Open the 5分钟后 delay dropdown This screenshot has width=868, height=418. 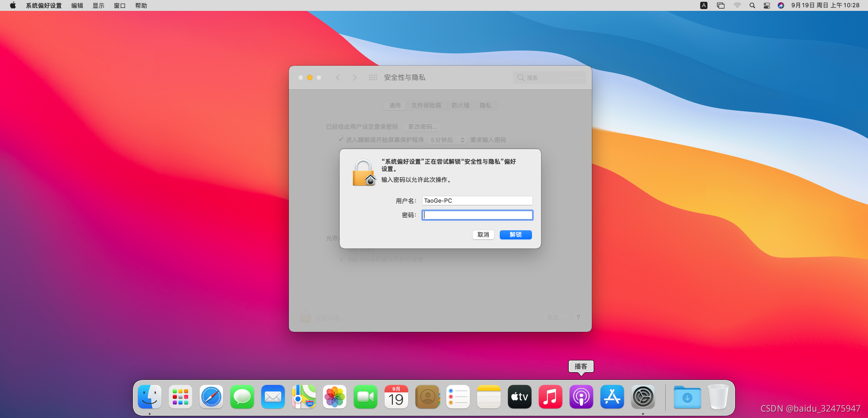pos(447,140)
